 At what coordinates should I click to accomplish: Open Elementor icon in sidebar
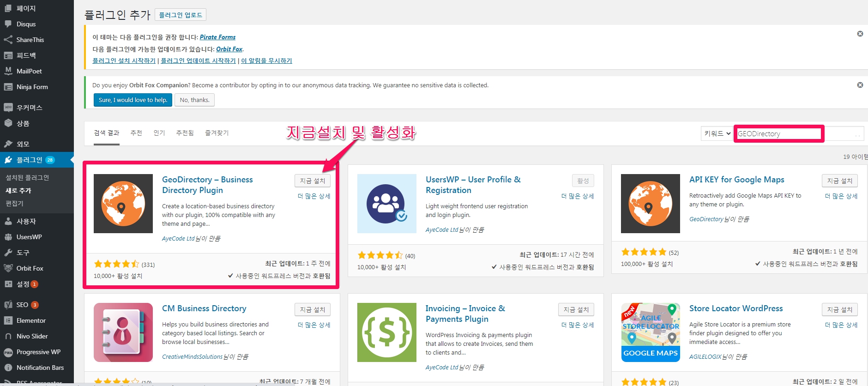(x=8, y=320)
